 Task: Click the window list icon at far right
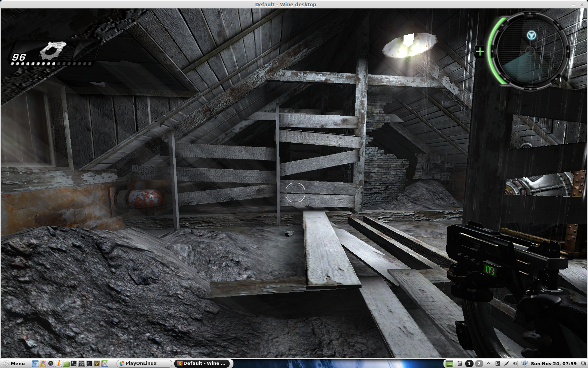click(583, 363)
